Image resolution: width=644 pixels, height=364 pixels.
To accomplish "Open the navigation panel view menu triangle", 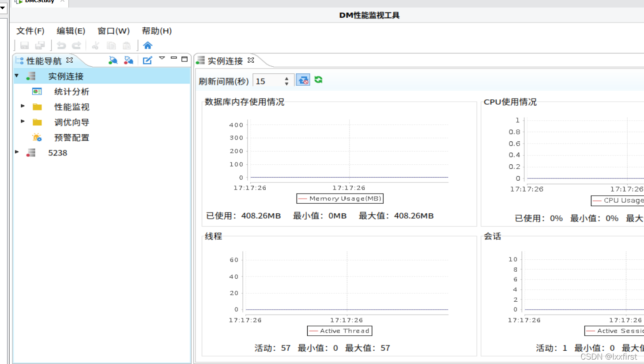I will (162, 58).
